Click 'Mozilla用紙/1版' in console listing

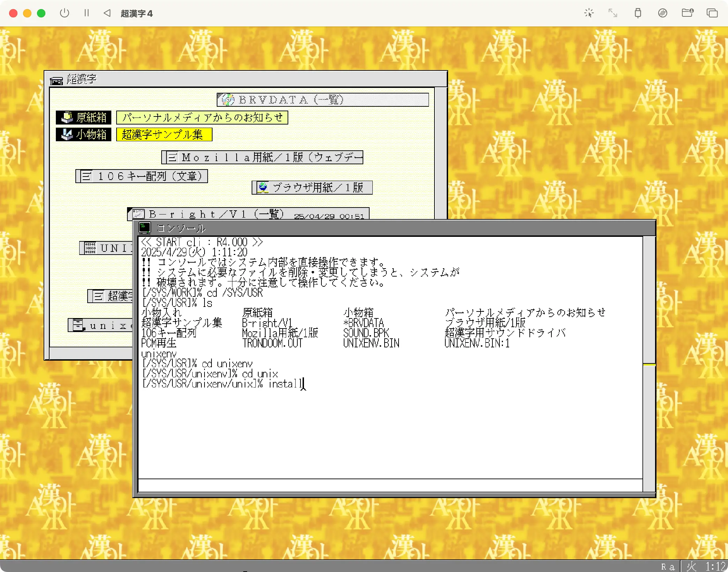coord(280,333)
